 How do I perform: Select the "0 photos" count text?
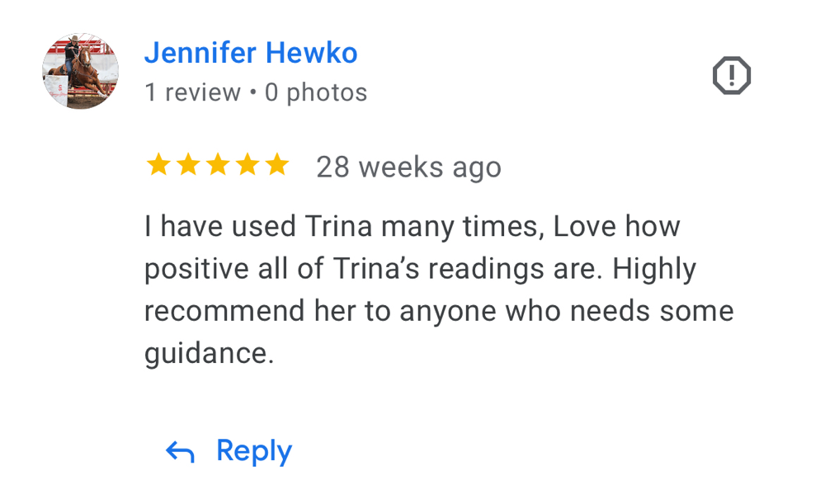316,92
